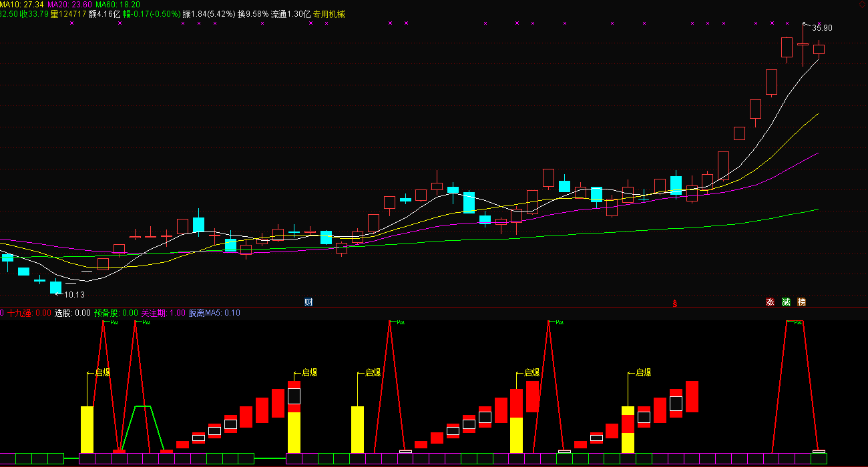Click the 脱离MA5: 0.10 indicator label

(x=214, y=313)
